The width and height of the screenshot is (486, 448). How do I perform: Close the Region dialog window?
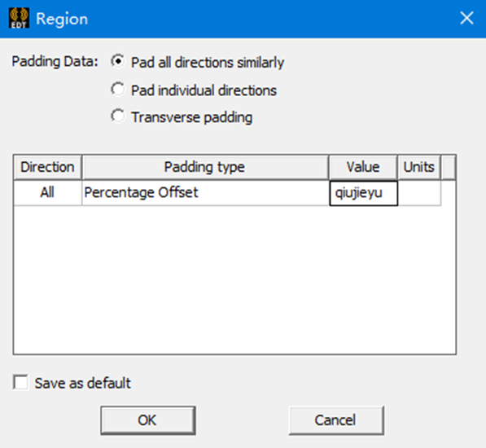tap(466, 18)
